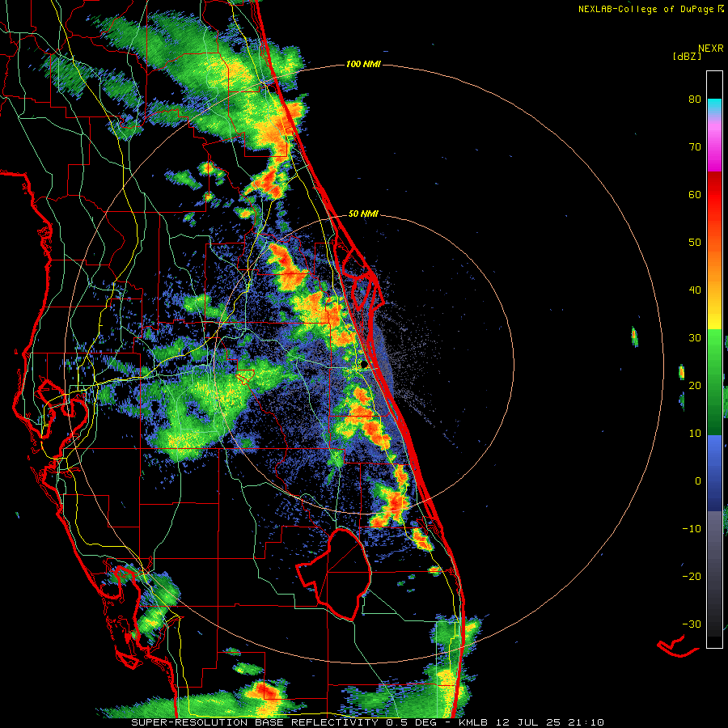Select the 40 value on the dBZ scale

click(695, 290)
